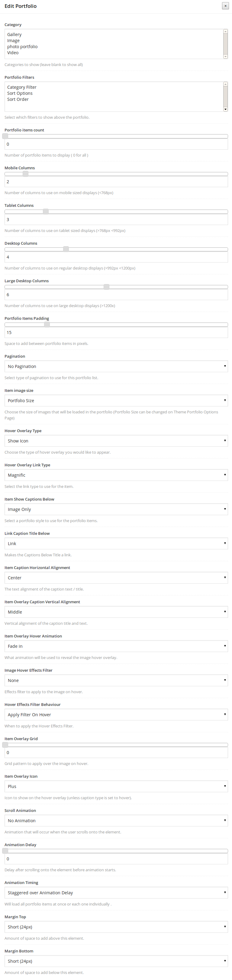
Task: Open the Item image size dropdown
Action: [x=116, y=401]
